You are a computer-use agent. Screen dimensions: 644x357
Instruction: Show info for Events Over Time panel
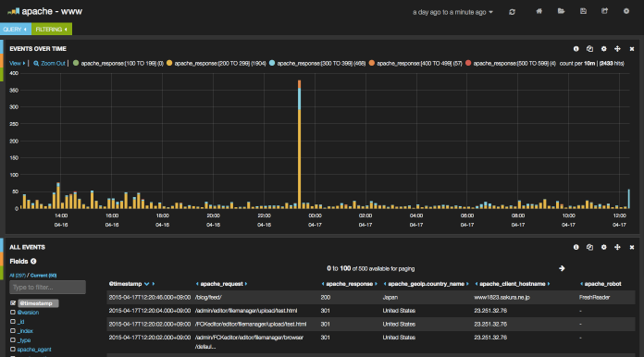click(x=576, y=49)
